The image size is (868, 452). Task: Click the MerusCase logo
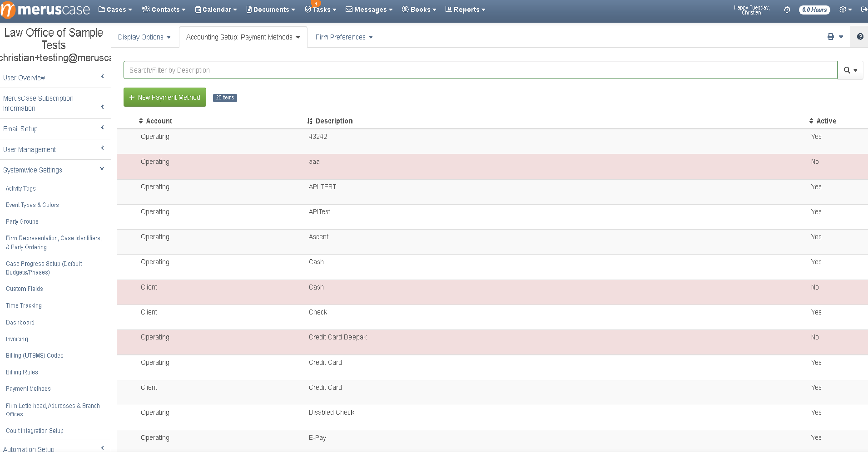tap(45, 10)
